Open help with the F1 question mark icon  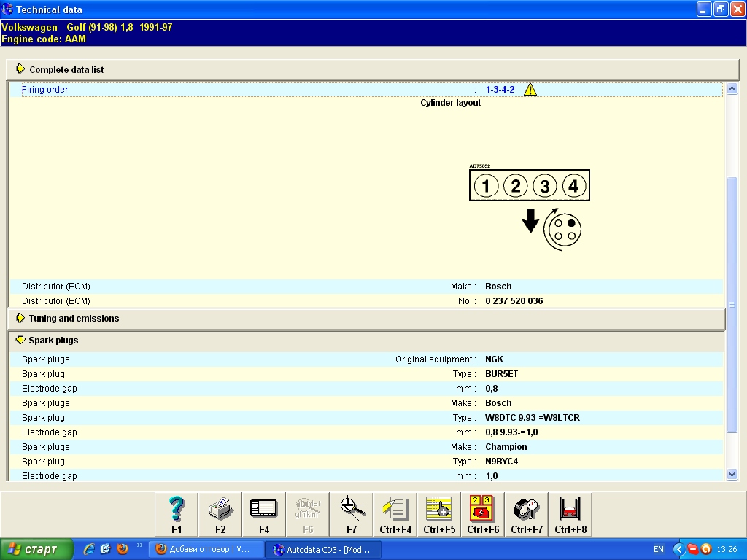177,514
